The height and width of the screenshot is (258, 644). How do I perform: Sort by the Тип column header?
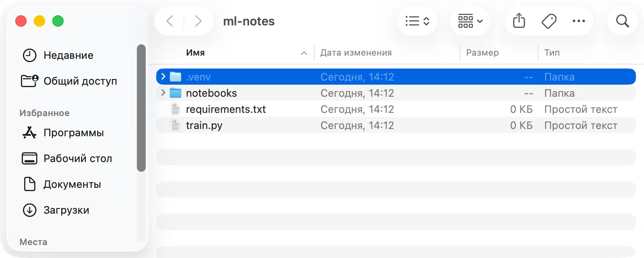552,52
